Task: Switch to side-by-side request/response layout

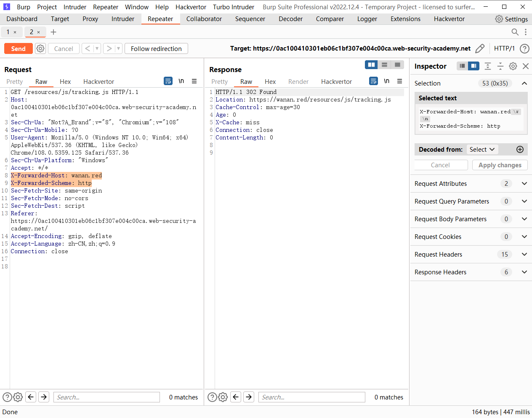Action: (x=371, y=64)
